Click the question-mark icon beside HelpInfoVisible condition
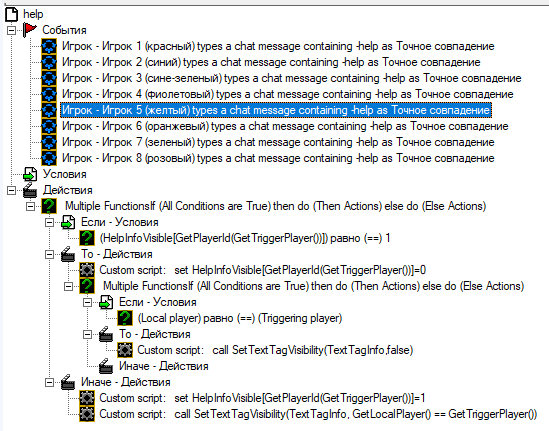 (87, 238)
